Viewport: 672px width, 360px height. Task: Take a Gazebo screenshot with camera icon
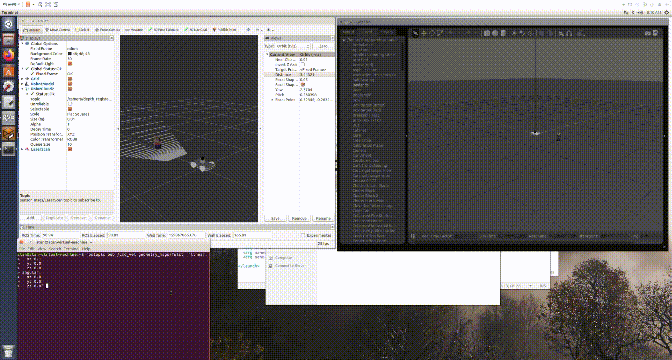coord(648,33)
